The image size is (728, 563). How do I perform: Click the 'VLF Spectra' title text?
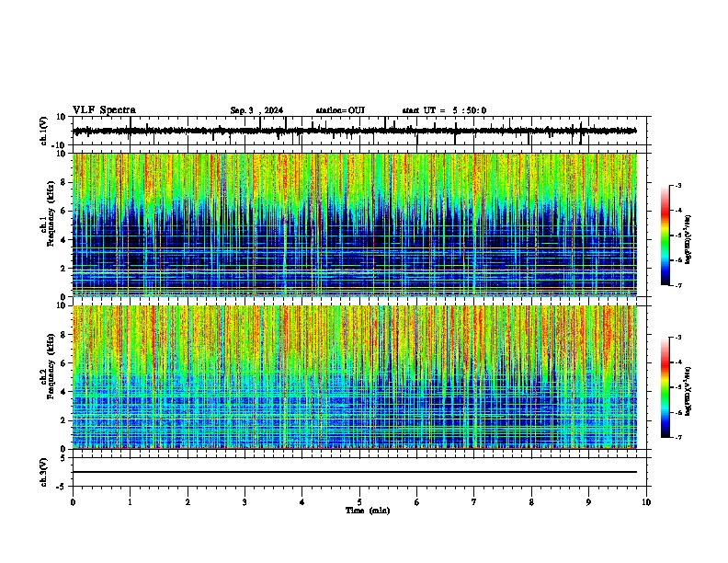coord(104,110)
